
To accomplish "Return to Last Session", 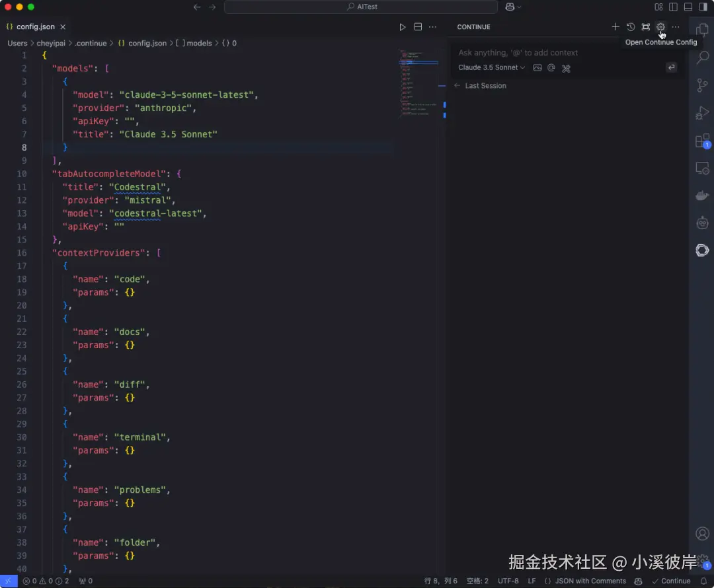I will point(481,86).
